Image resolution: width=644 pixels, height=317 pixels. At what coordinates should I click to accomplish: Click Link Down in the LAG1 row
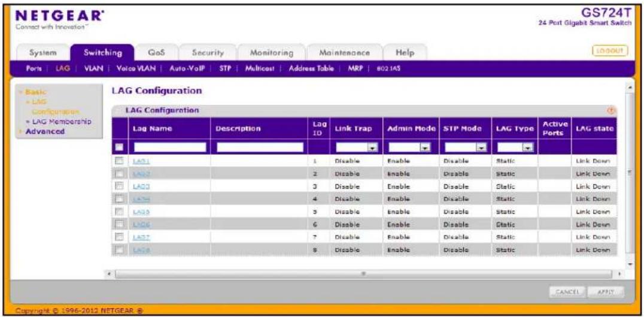(x=594, y=162)
